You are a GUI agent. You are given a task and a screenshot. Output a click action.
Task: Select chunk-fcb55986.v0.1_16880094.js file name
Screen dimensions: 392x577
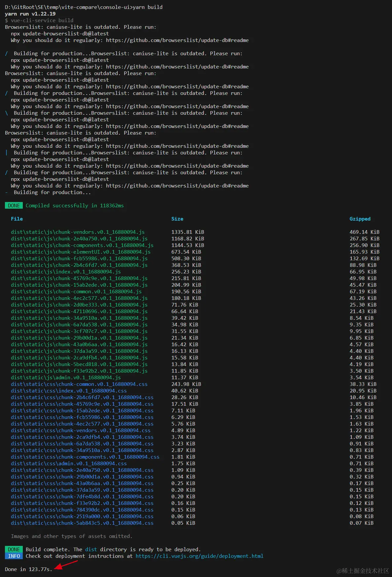point(79,259)
